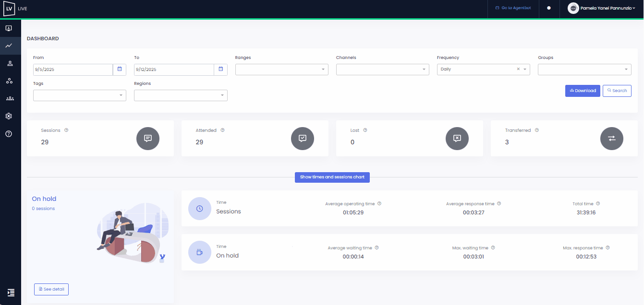Open the To date calendar picker
Screen dimensions: 644x305
[220, 70]
